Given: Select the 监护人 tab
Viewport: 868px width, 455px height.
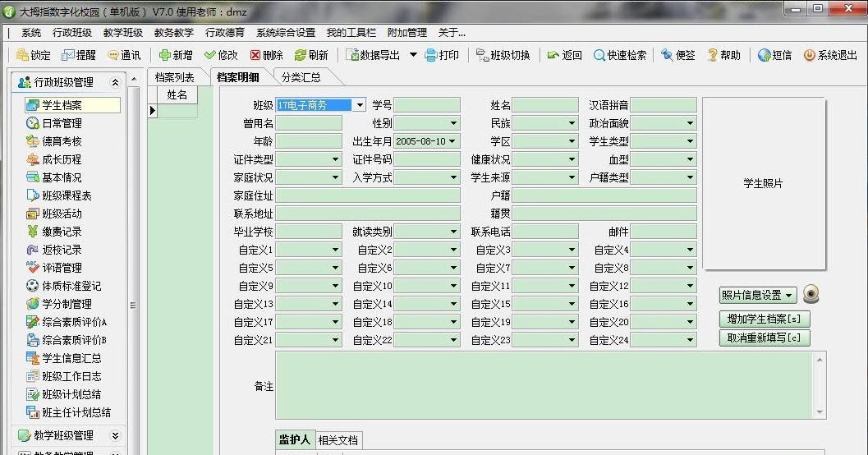Looking at the screenshot, I should (295, 439).
